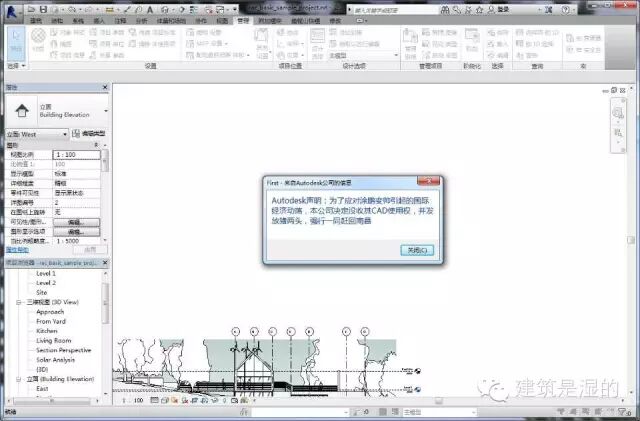The height and width of the screenshot is (421, 640).
Task: Open the 属性帮助 properties help link
Action: tap(17, 249)
